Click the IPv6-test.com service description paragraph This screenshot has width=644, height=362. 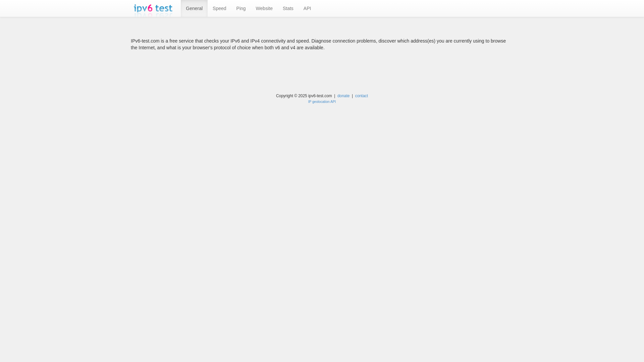[318, 44]
